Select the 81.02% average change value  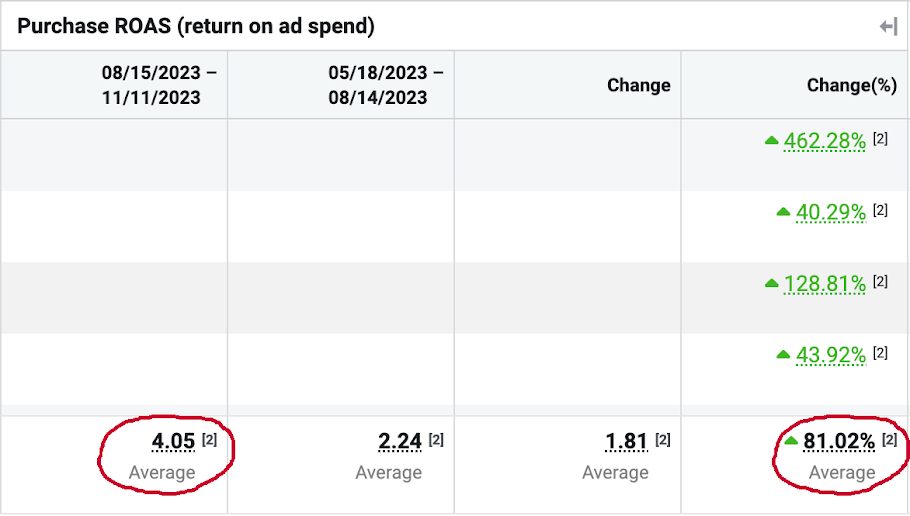tap(840, 441)
